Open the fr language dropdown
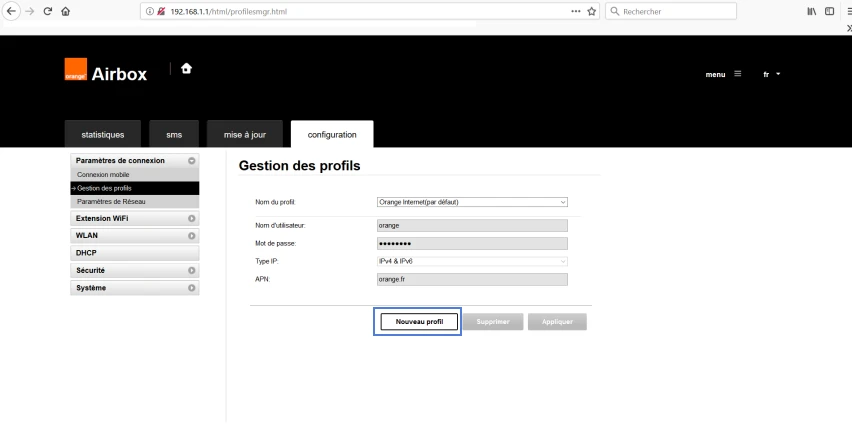The image size is (852, 427). pyautogui.click(x=772, y=74)
